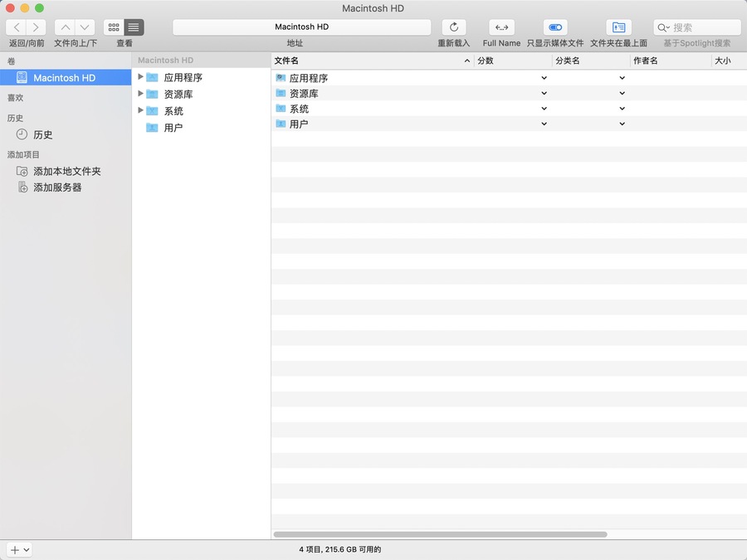Click the Full Name toolbar icon
This screenshot has height=560, width=747.
pyautogui.click(x=501, y=27)
